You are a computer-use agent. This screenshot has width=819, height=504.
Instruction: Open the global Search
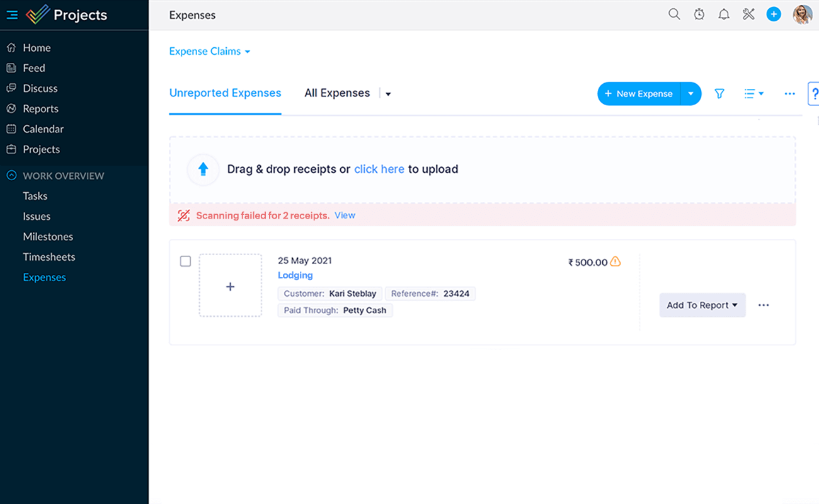coord(674,13)
